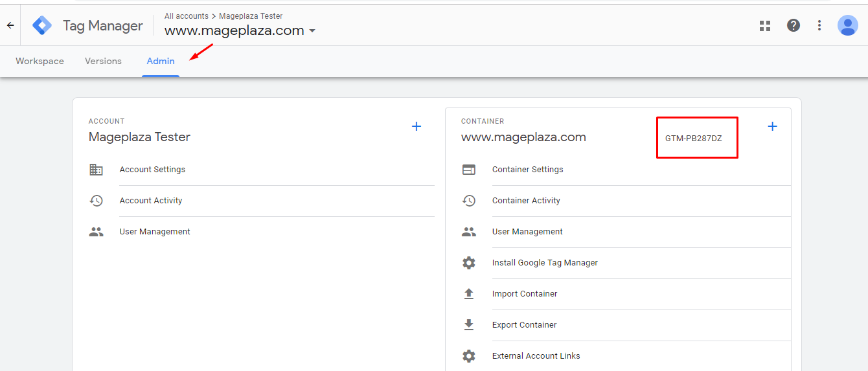Click the Container Settings window icon
The image size is (868, 371).
tap(468, 170)
